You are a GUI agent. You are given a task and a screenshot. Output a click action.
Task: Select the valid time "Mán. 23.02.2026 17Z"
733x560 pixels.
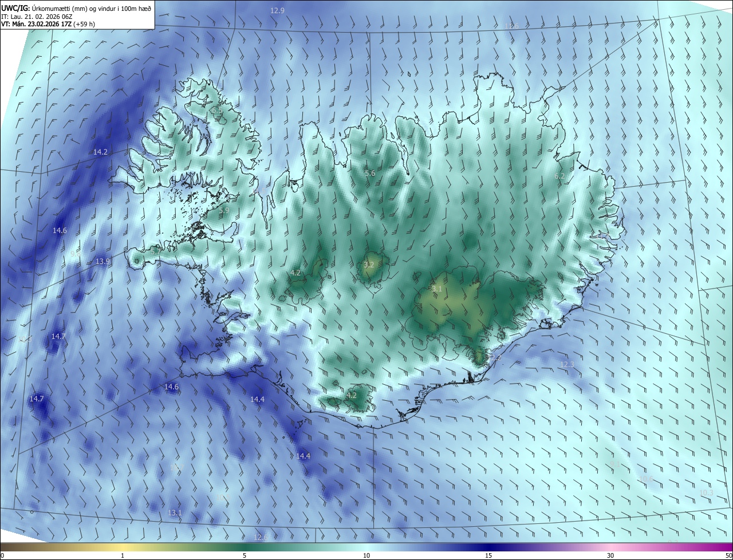43,24
